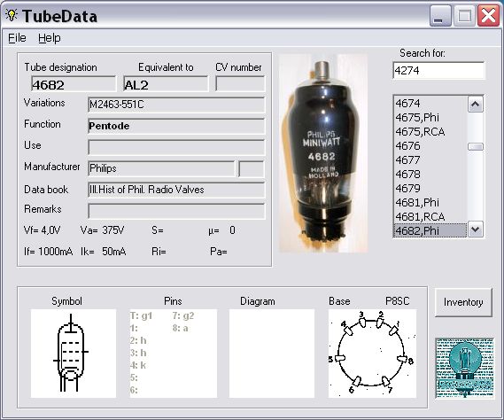Click the list scroll down arrow
Image resolution: width=504 pixels, height=420 pixels.
point(476,229)
